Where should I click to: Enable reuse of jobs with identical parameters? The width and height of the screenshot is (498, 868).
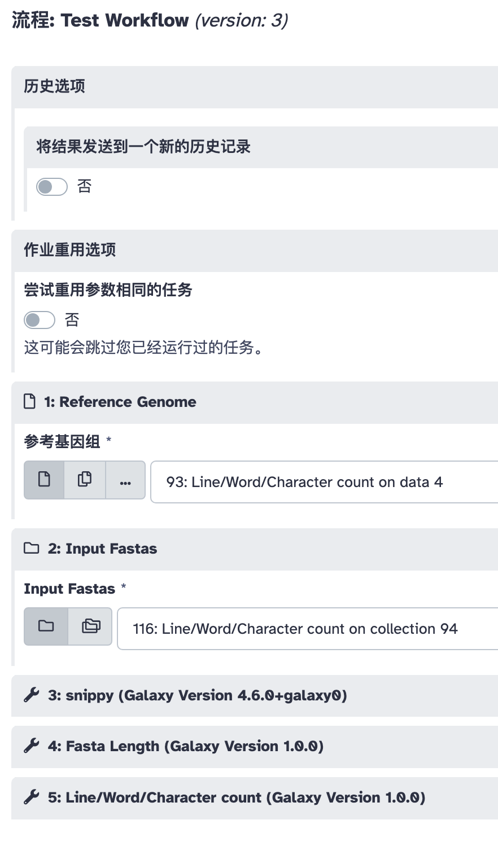click(x=40, y=320)
